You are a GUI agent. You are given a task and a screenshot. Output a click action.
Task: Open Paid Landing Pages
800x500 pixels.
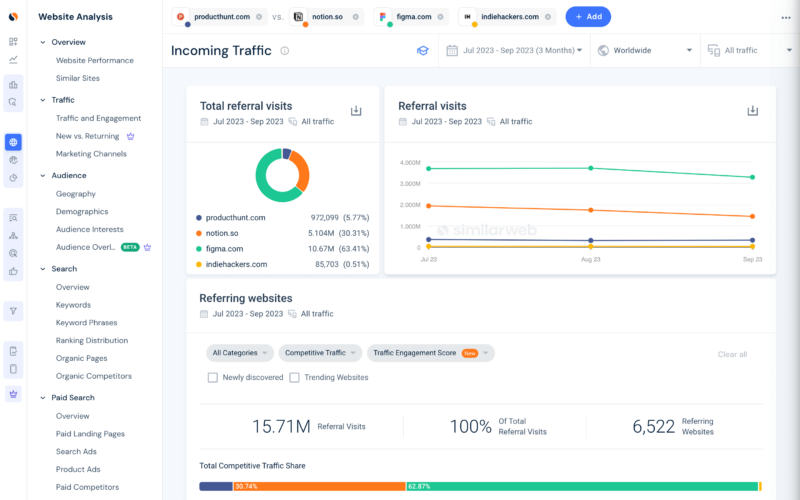(90, 434)
